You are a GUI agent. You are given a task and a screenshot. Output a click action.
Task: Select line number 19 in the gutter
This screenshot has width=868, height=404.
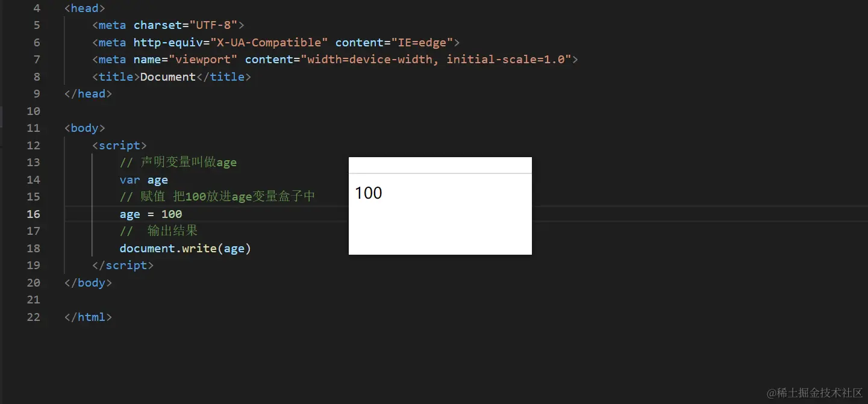34,266
